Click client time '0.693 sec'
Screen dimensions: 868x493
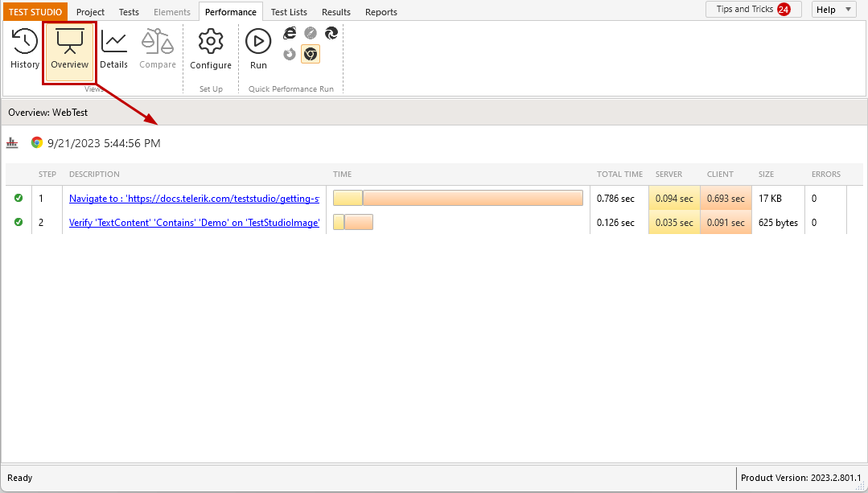click(x=726, y=198)
